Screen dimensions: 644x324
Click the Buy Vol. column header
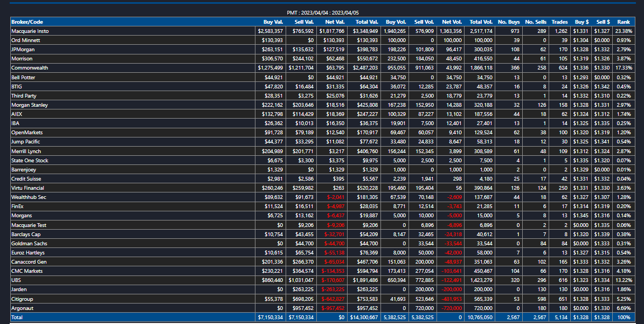point(396,22)
